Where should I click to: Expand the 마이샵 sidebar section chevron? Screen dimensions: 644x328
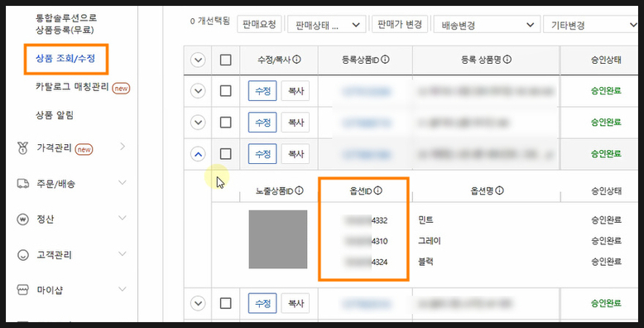(x=123, y=289)
